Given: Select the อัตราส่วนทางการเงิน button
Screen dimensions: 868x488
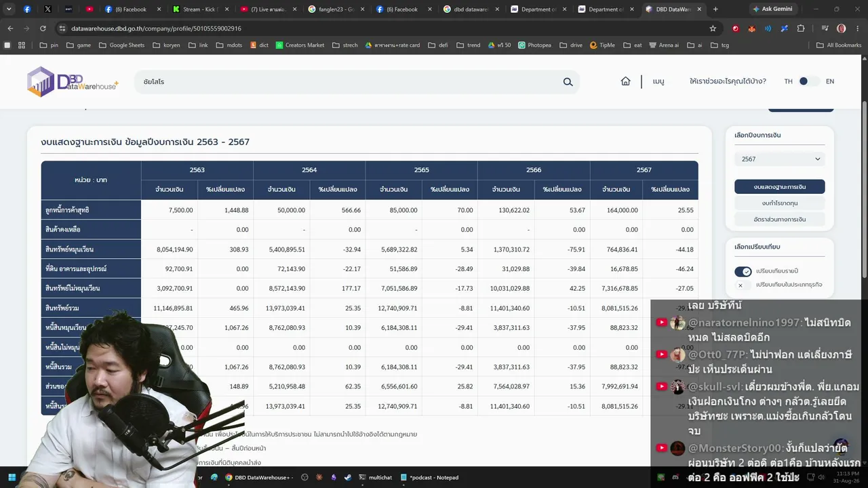Looking at the screenshot, I should pos(780,220).
